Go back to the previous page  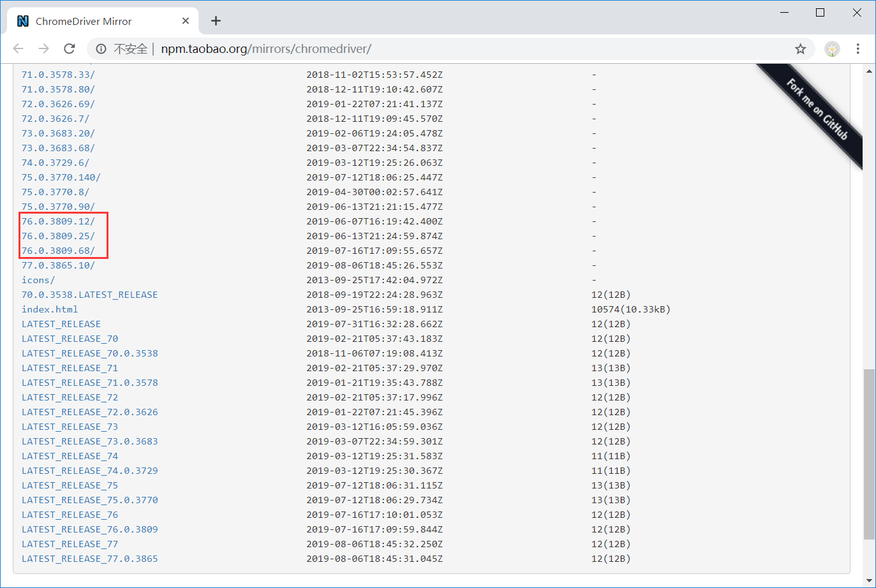click(18, 48)
